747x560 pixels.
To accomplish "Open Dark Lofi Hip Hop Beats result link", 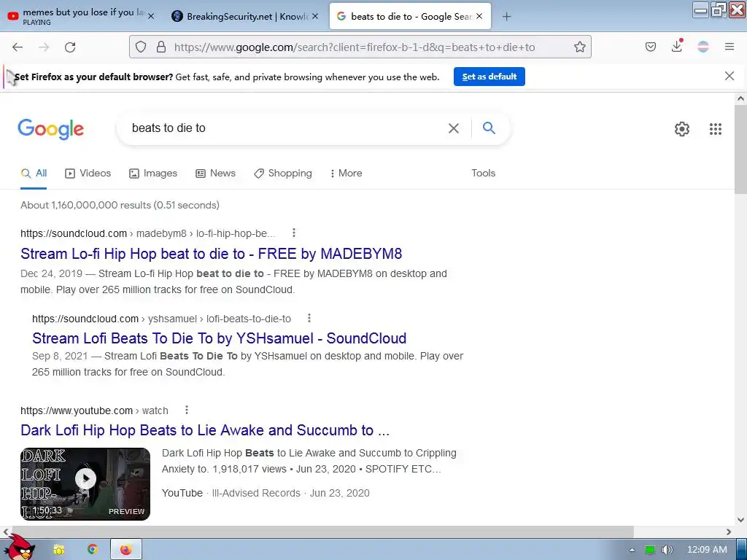I will pyautogui.click(x=205, y=430).
